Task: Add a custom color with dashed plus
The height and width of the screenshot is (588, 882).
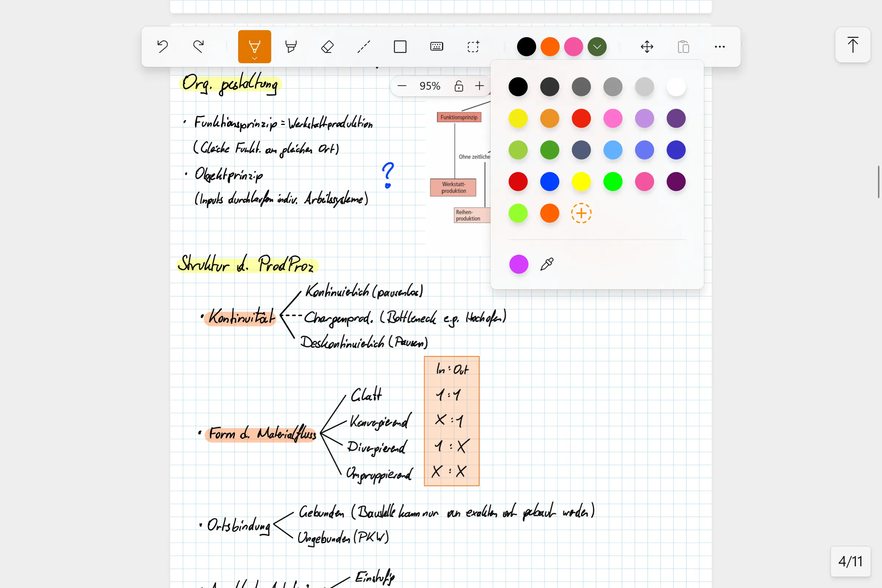Action: coord(581,213)
